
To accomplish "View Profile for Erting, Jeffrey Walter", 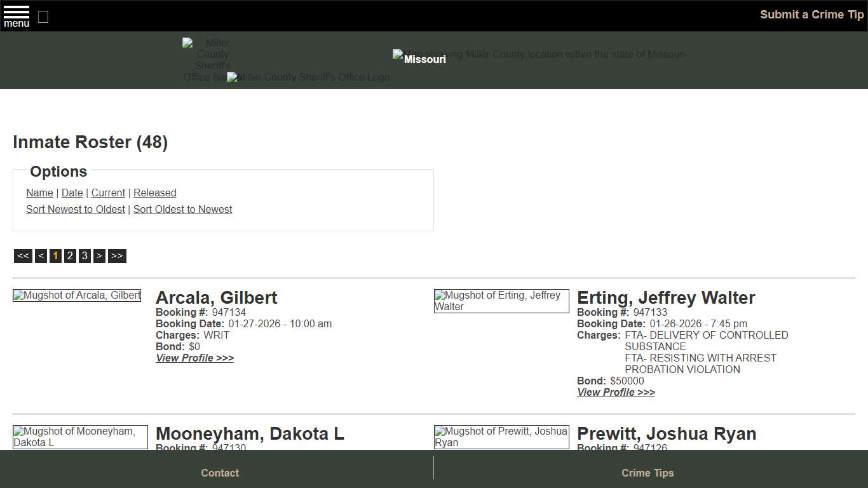I will click(616, 392).
